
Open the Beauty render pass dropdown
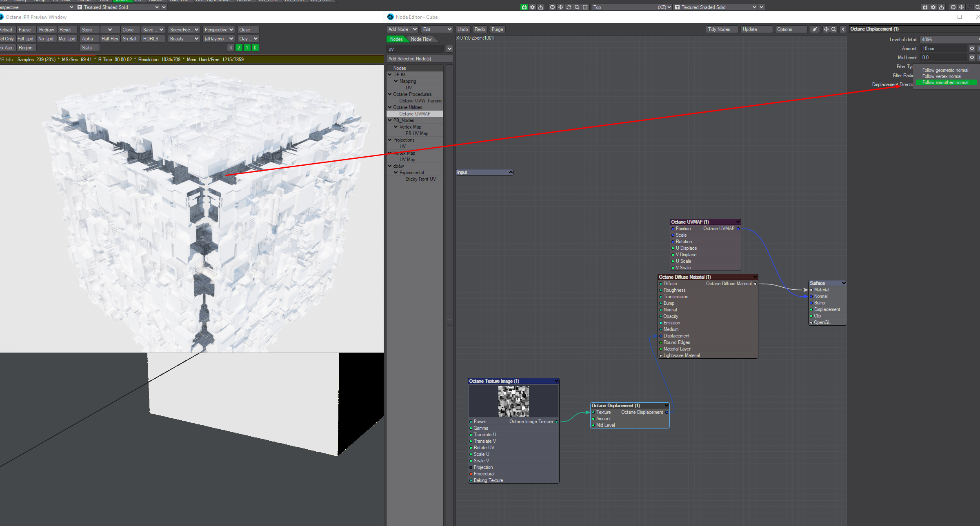tap(184, 39)
